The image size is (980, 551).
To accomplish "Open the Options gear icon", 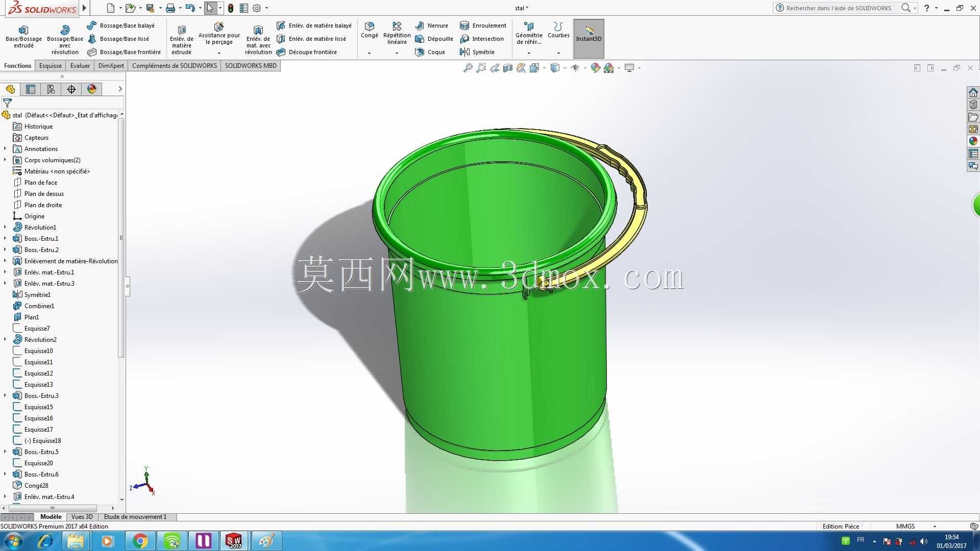I will click(x=257, y=8).
